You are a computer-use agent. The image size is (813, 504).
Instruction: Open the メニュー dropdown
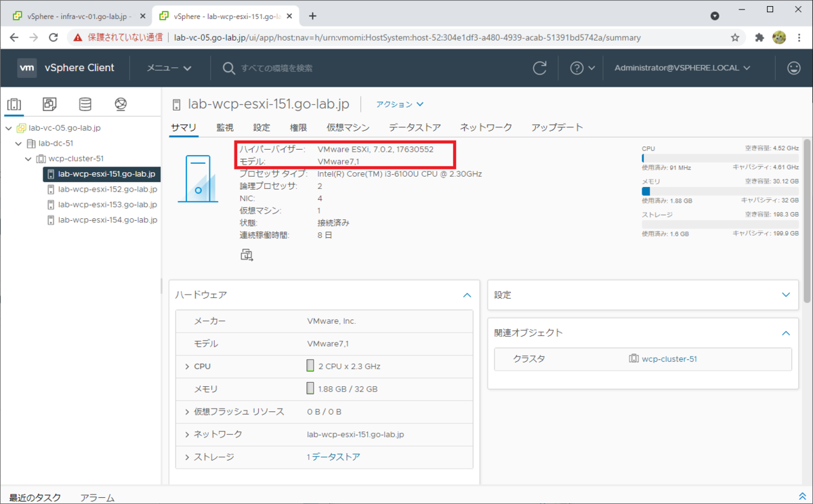coord(169,68)
